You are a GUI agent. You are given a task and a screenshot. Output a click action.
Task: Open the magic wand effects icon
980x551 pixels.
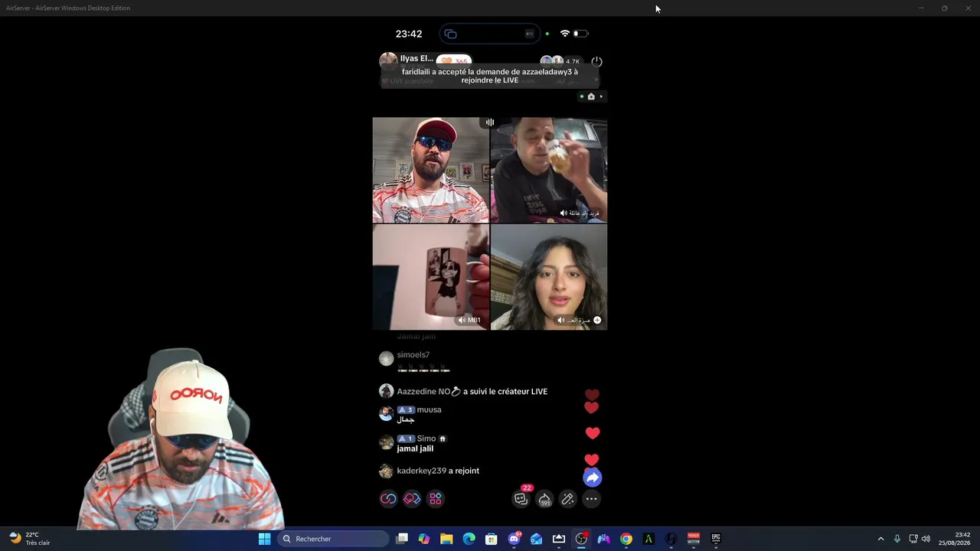pyautogui.click(x=568, y=499)
